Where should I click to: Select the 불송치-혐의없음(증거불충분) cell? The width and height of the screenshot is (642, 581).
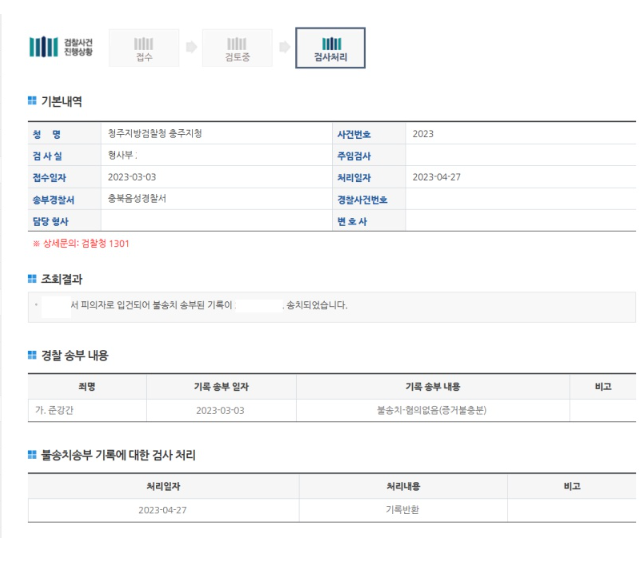pyautogui.click(x=432, y=409)
